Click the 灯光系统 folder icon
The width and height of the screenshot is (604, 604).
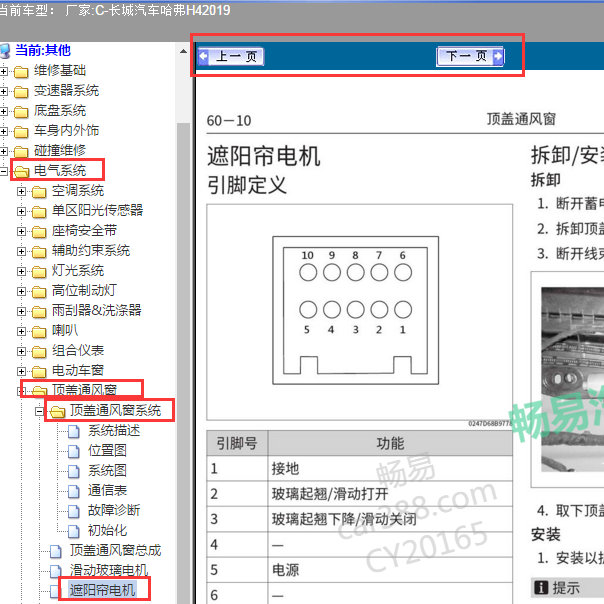click(x=39, y=272)
